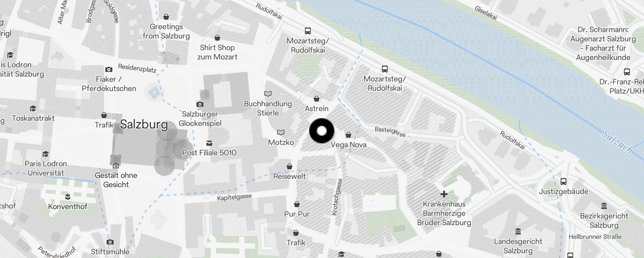Select the Konventhof garden icon
This screenshot has height=258, width=644.
pyautogui.click(x=68, y=196)
